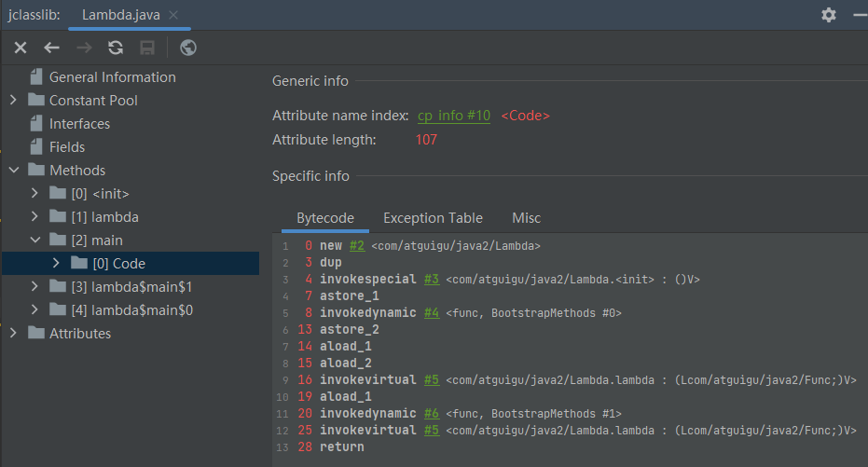The image size is (868, 467).
Task: Go back with the left arrow icon
Action: (x=51, y=48)
